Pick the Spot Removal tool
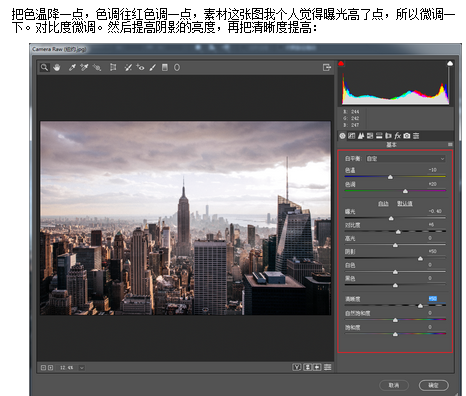The height and width of the screenshot is (396, 466). tap(128, 67)
